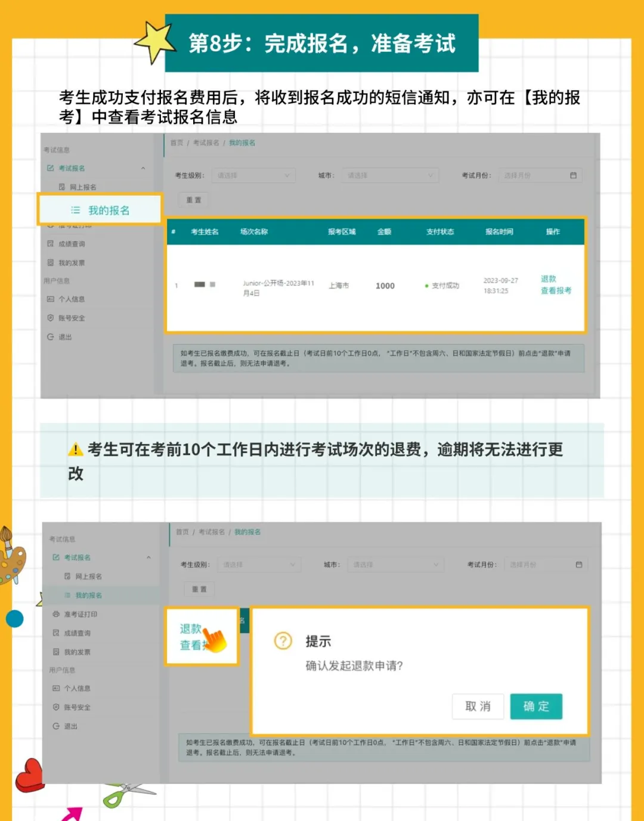Collapse 考试报名 via its chevron in the registration-list screenshot

point(143,168)
